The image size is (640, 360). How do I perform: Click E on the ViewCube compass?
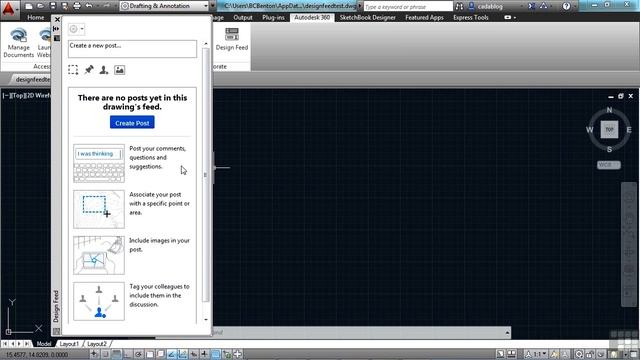[629, 130]
